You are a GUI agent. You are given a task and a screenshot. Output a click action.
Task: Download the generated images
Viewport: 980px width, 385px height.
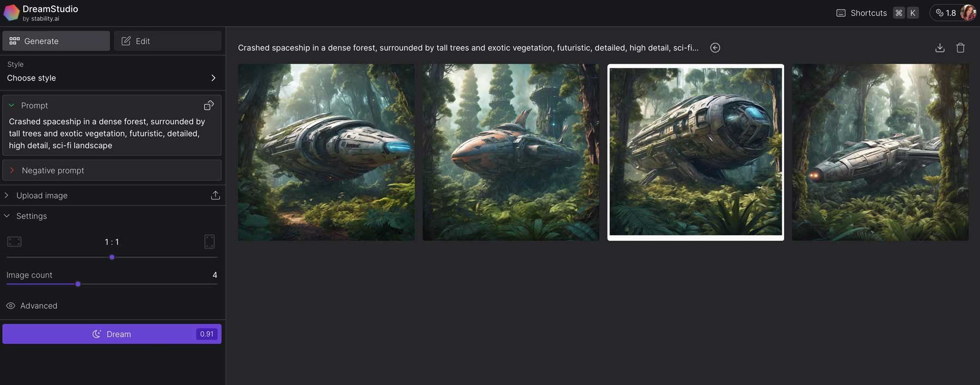940,48
